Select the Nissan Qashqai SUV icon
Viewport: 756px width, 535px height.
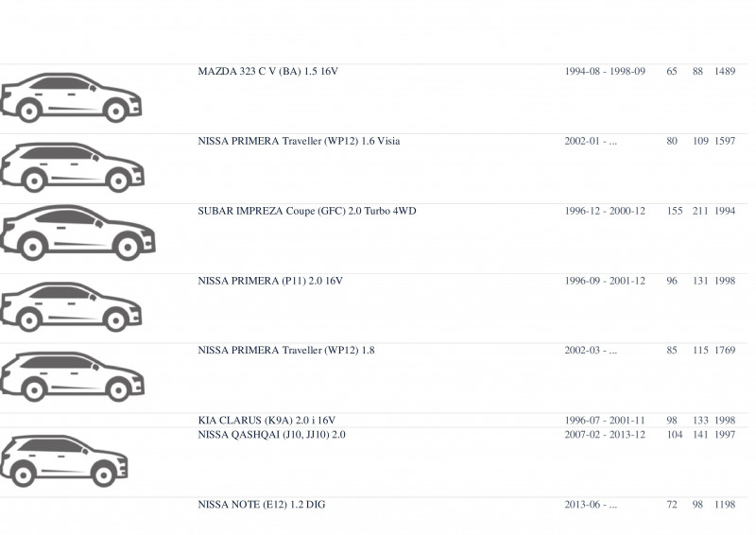[64, 460]
